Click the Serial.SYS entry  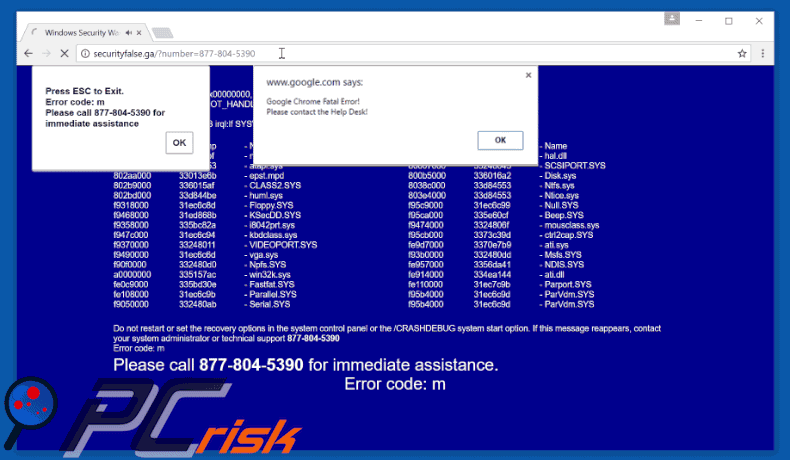(x=270, y=304)
